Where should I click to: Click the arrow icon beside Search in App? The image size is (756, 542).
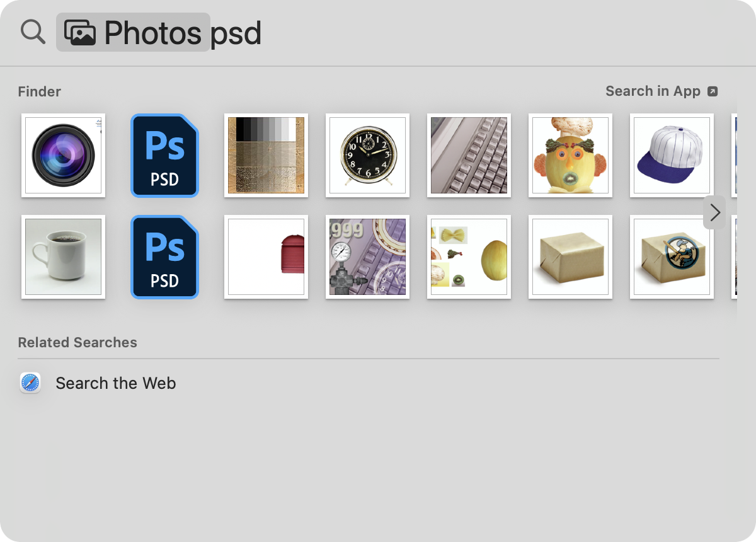point(713,91)
